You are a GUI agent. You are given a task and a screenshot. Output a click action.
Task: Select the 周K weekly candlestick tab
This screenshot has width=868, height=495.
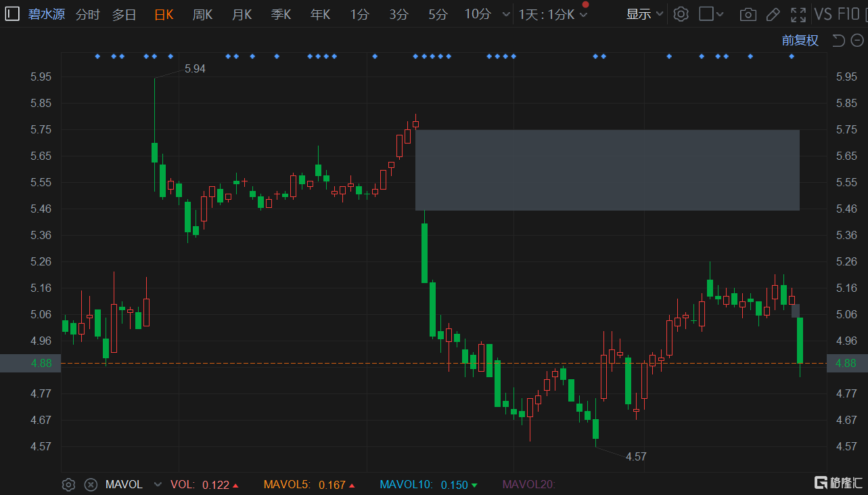click(x=202, y=14)
